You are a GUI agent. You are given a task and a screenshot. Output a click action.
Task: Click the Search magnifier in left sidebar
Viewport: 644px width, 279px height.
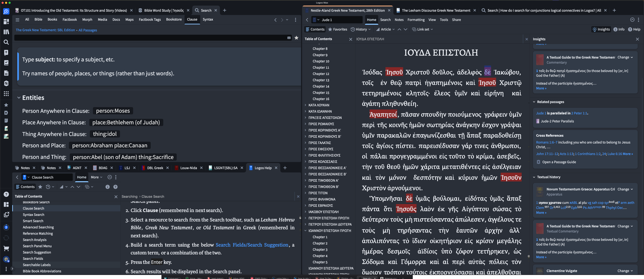[x=6, y=42]
